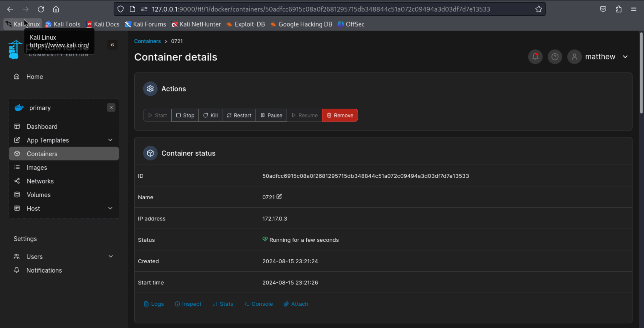Close the primary environment with X
This screenshot has height=328, width=644.
(111, 108)
